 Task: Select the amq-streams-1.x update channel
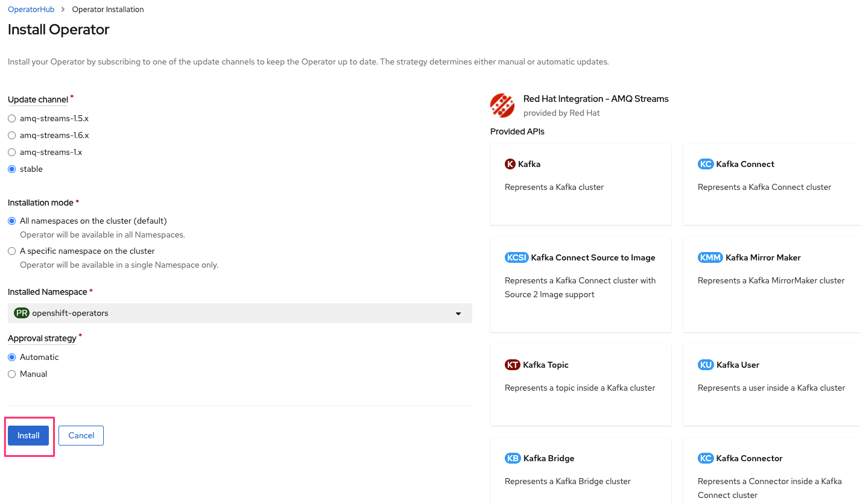pyautogui.click(x=11, y=152)
